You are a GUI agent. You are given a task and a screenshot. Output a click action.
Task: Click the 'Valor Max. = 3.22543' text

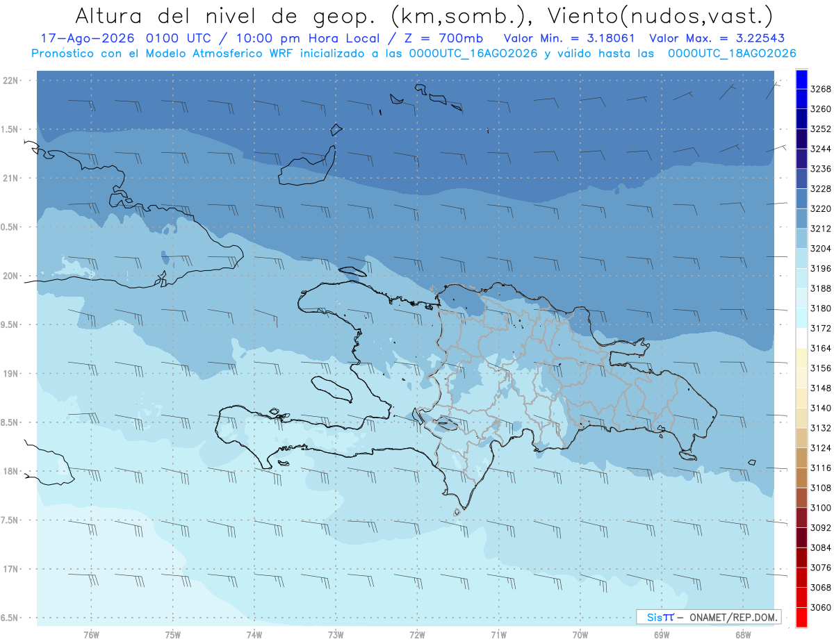click(716, 39)
